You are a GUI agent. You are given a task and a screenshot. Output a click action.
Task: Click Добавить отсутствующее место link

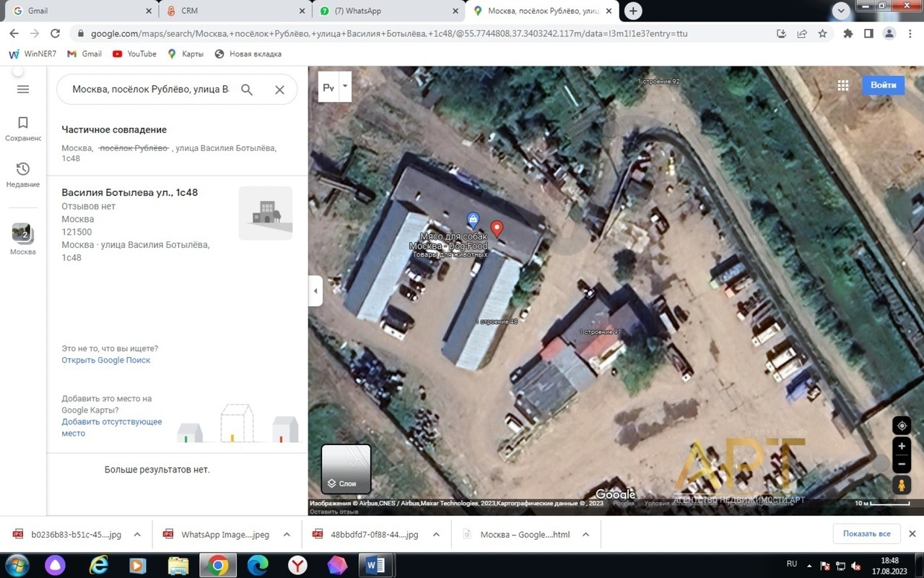112,427
